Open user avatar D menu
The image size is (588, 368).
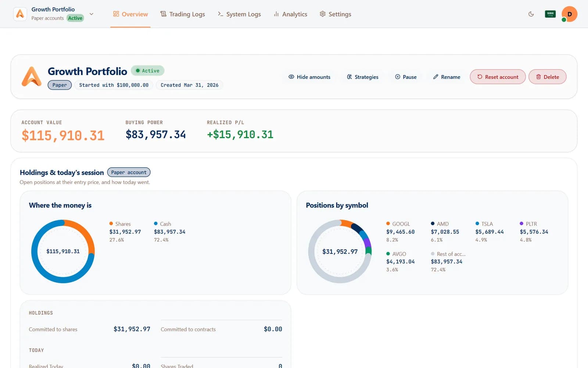pyautogui.click(x=569, y=14)
